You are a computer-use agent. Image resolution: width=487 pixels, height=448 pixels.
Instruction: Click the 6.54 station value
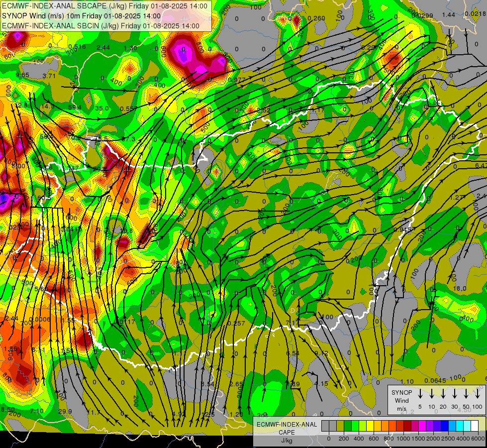click(x=293, y=353)
